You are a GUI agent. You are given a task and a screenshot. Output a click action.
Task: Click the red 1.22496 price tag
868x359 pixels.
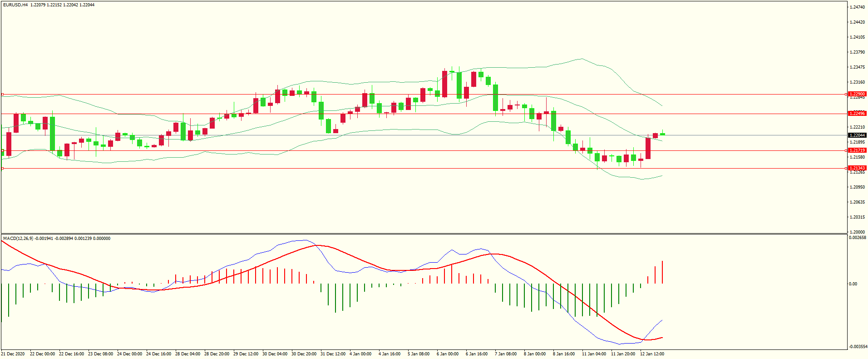point(857,114)
